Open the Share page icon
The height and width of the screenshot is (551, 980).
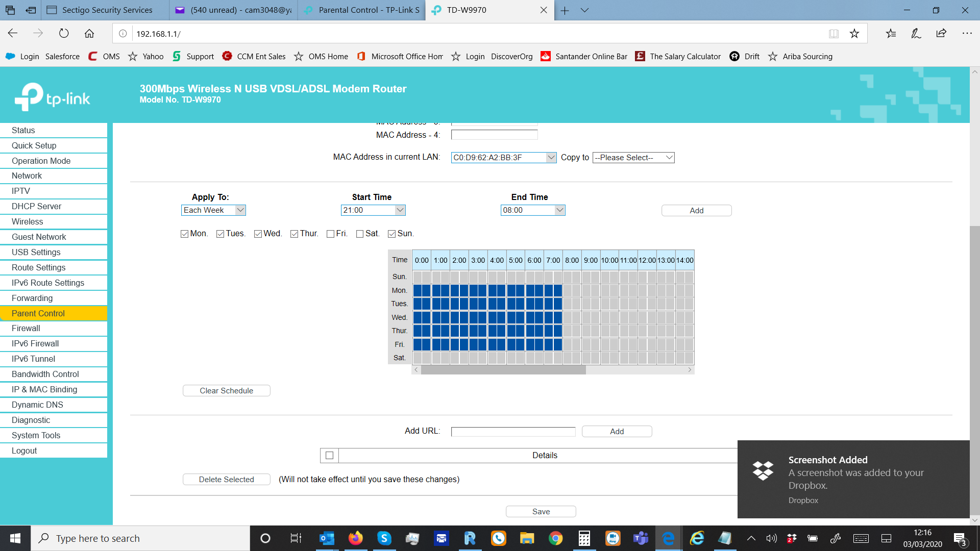point(941,34)
